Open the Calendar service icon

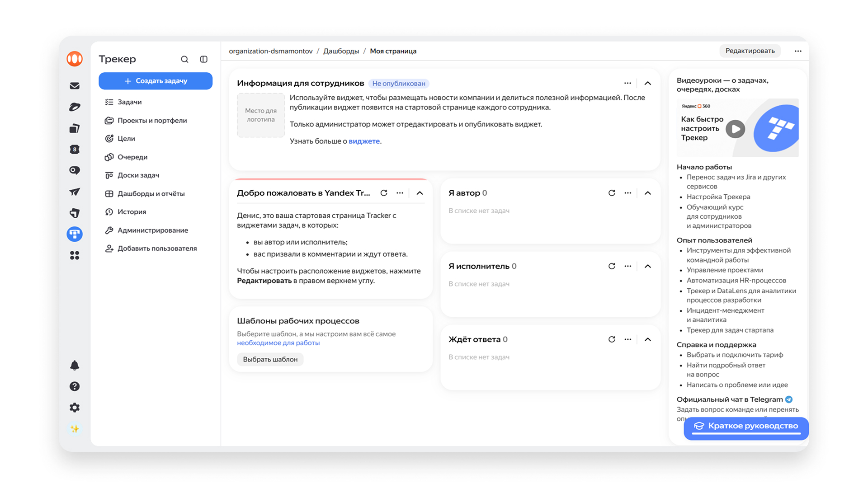[75, 149]
